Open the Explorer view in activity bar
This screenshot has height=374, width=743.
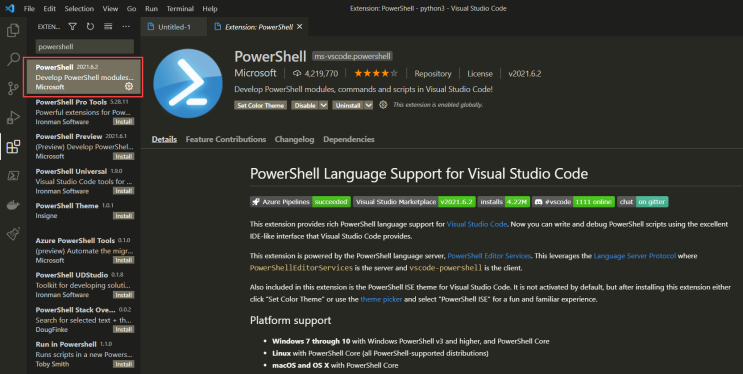pyautogui.click(x=13, y=30)
